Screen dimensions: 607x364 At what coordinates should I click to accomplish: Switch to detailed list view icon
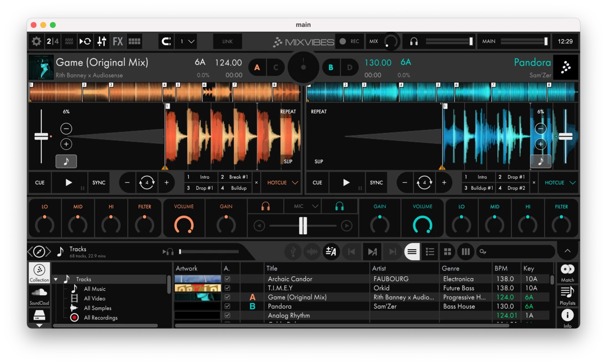point(430,252)
